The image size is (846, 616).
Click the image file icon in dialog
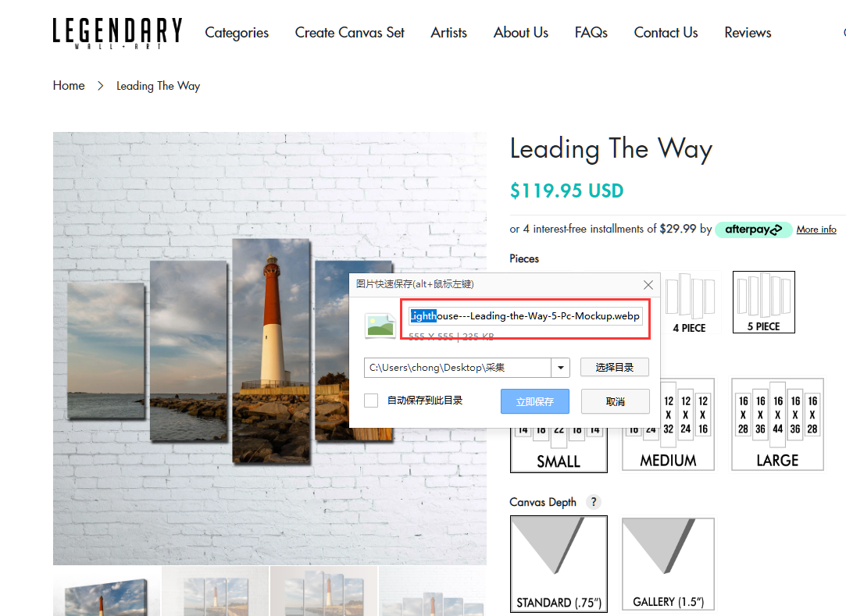pyautogui.click(x=380, y=326)
